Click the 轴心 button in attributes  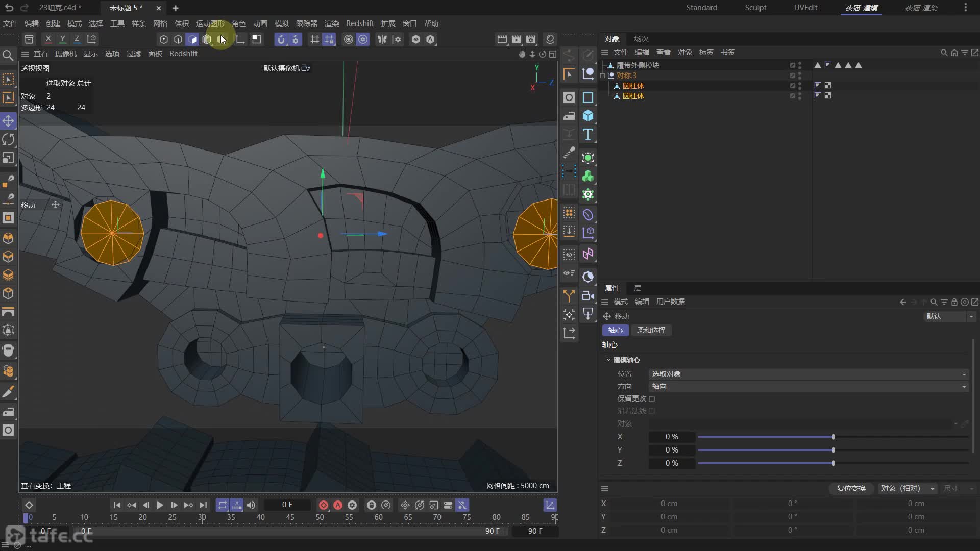[x=615, y=330]
